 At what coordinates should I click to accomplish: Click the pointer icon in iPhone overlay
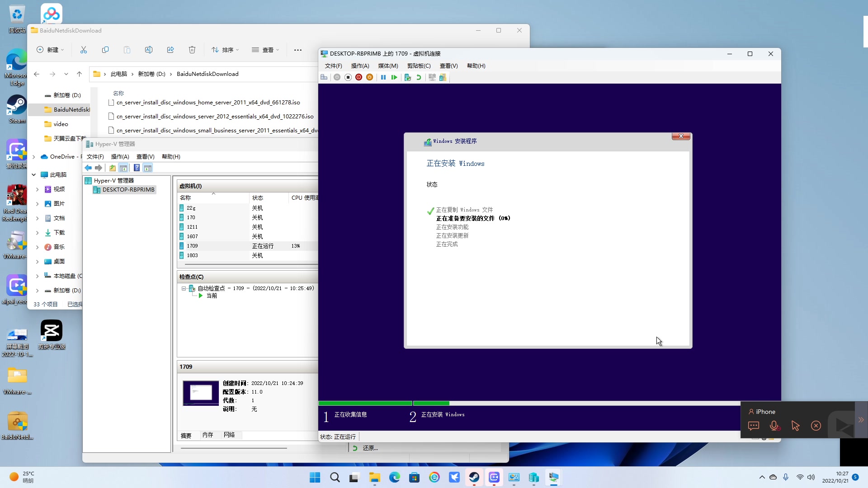(x=795, y=426)
